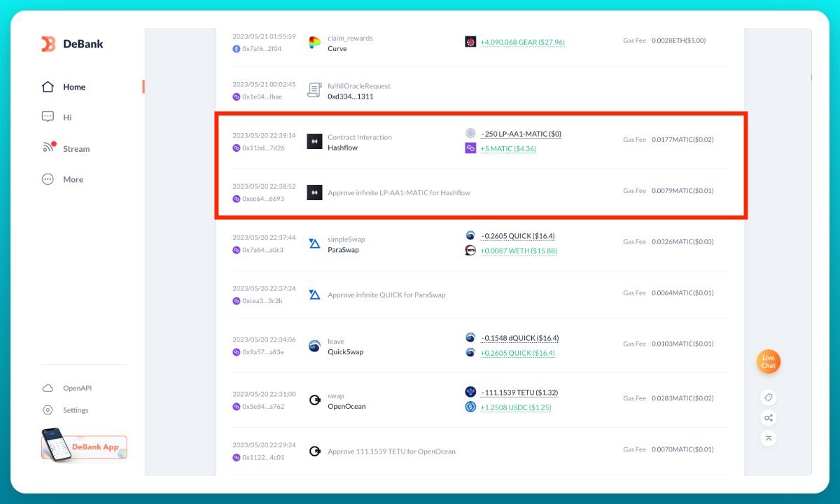Open transaction hash 0x5e84...a762
This screenshot has height=504, width=840.
(x=263, y=407)
